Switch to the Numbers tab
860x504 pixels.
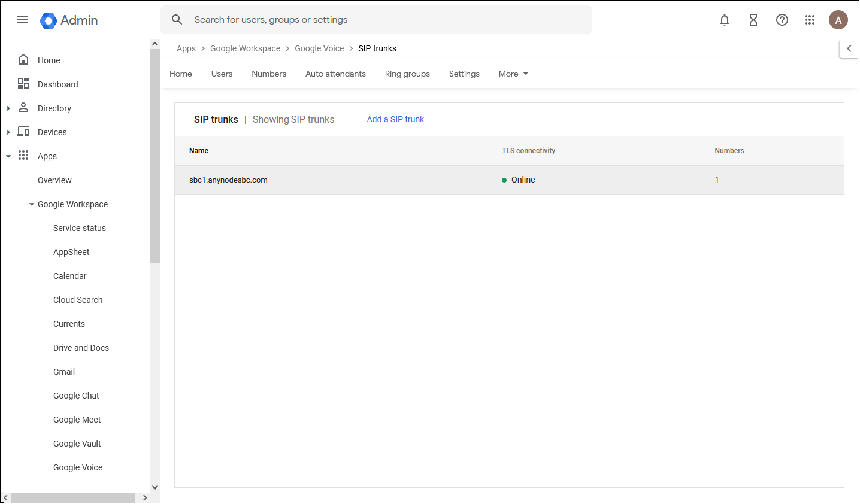(269, 74)
